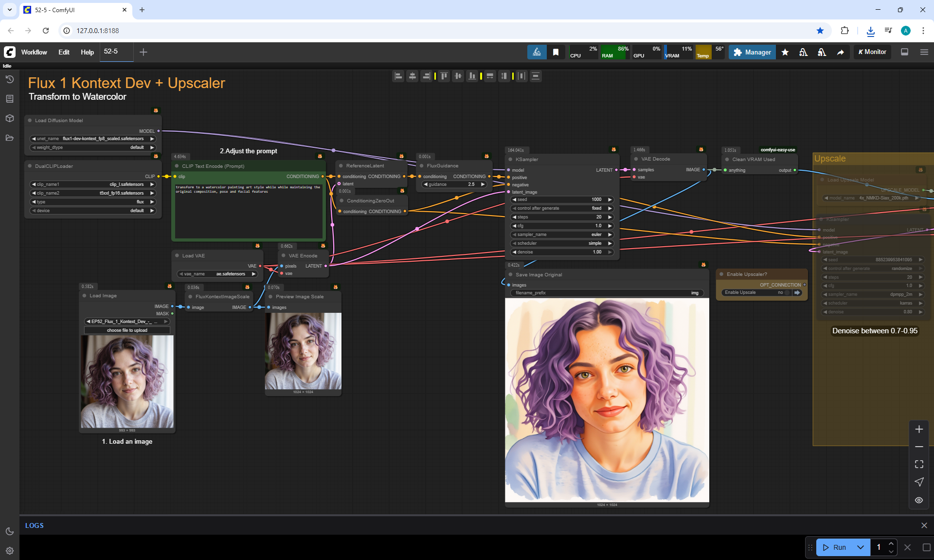Open the Workflow menu
This screenshot has width=934, height=560.
(34, 52)
